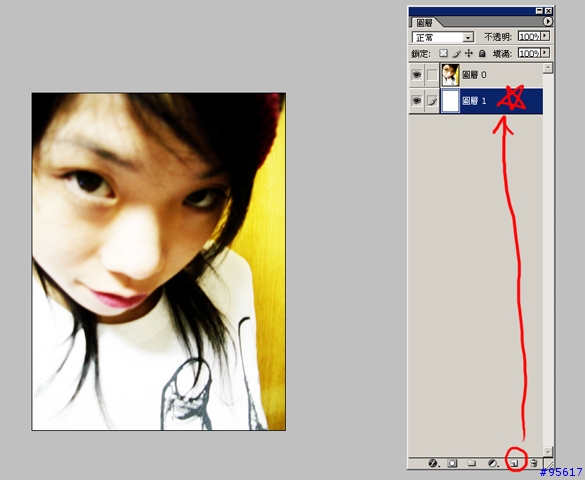Delete the layer using the trash icon
The height and width of the screenshot is (480, 585).
tap(534, 463)
